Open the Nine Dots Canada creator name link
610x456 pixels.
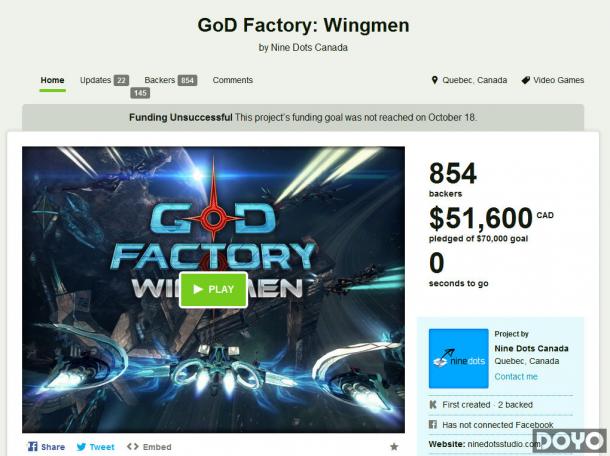coord(531,348)
